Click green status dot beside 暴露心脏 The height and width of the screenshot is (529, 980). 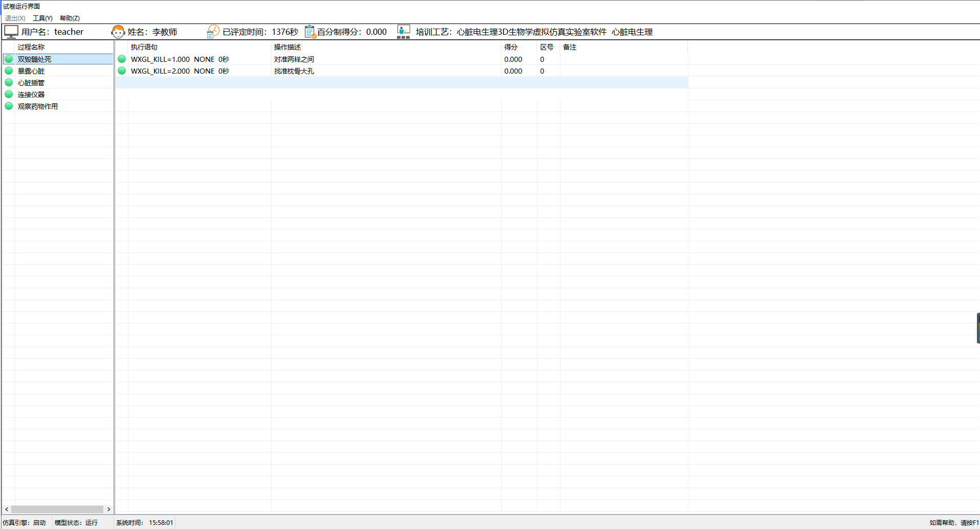9,71
